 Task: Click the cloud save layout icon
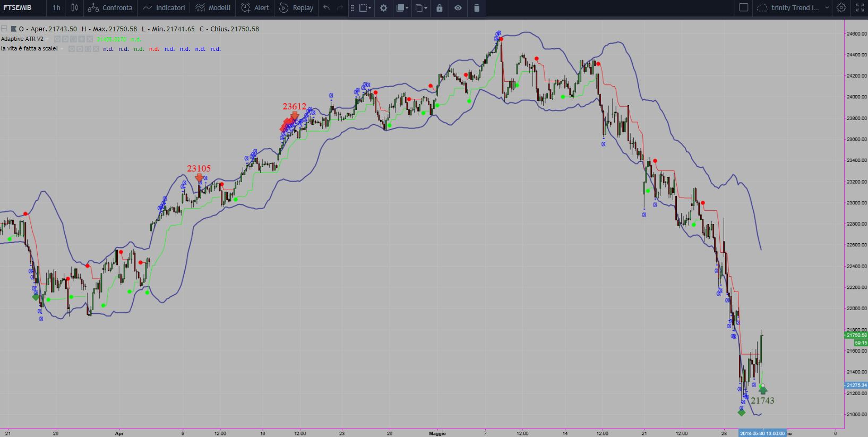[x=762, y=7]
